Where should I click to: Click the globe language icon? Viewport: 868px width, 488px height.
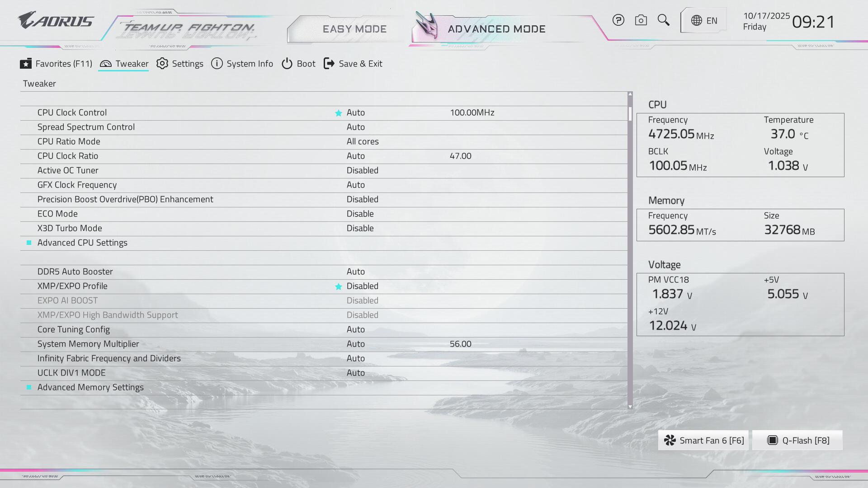click(x=697, y=21)
